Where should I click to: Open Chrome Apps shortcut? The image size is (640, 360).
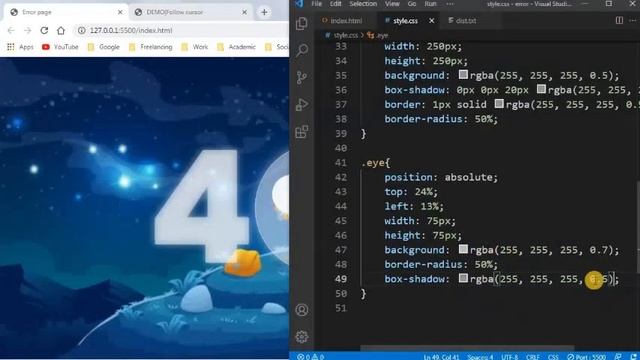pyautogui.click(x=20, y=47)
